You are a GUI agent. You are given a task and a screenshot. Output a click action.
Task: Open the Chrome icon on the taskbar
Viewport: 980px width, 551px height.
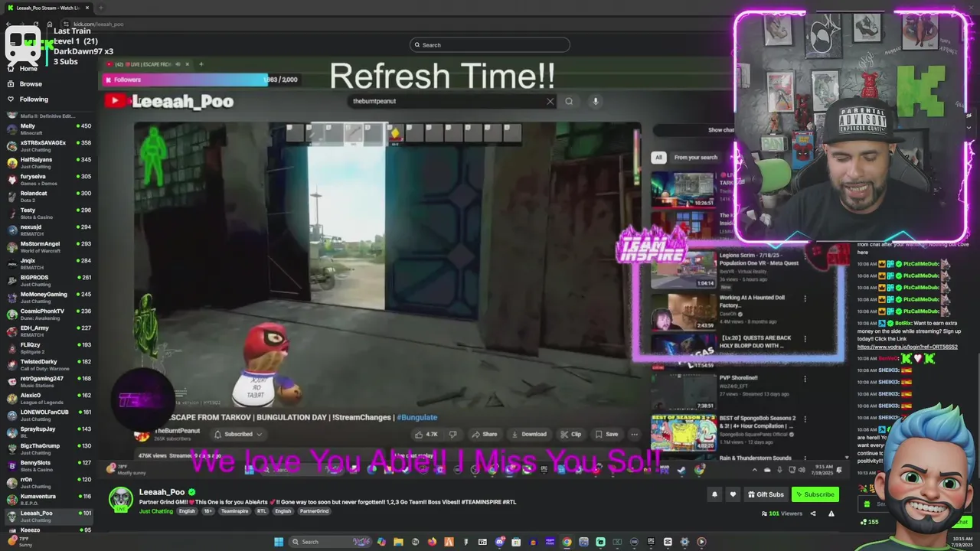click(x=567, y=542)
